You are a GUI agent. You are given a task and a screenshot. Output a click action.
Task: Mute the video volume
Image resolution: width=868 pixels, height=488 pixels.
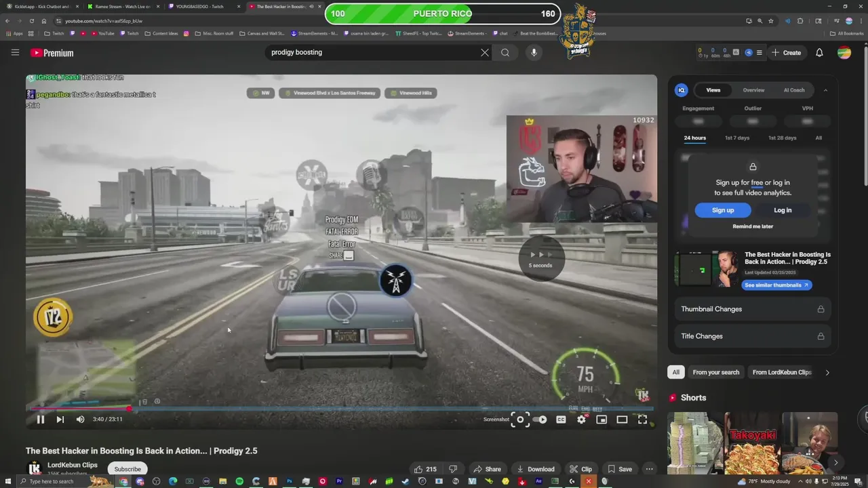point(80,420)
